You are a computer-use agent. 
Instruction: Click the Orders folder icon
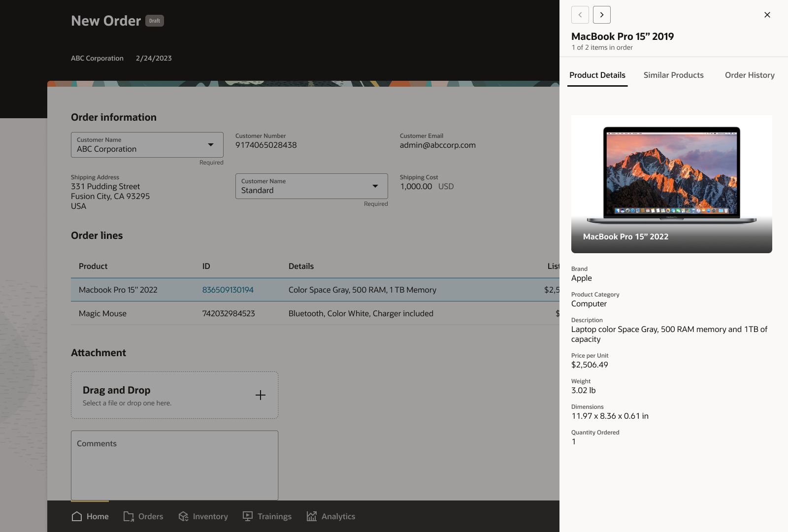[129, 516]
